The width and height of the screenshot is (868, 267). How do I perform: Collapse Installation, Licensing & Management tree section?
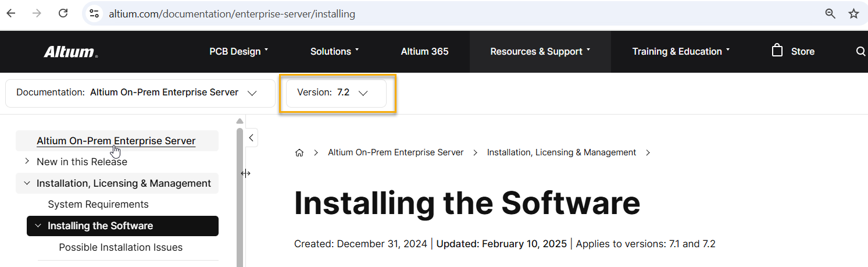click(x=27, y=183)
